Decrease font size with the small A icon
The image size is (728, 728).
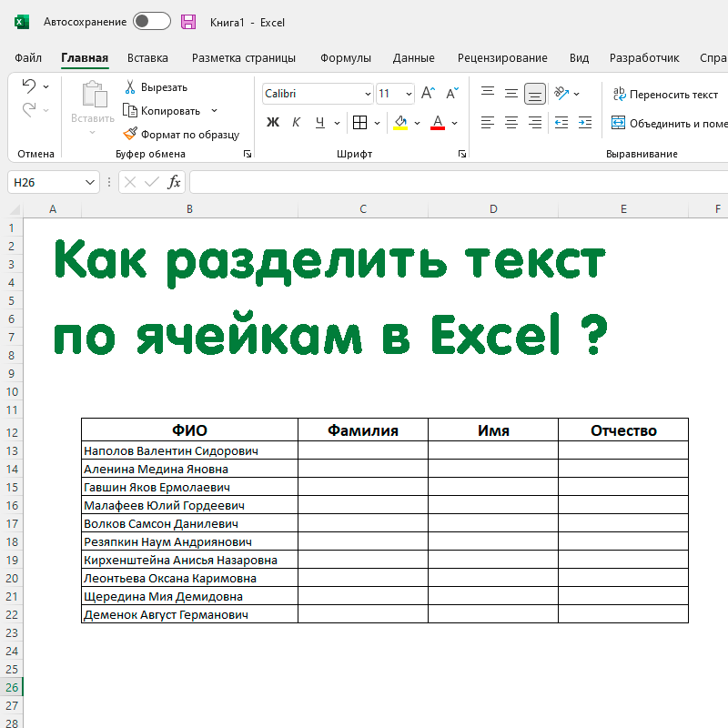(452, 93)
